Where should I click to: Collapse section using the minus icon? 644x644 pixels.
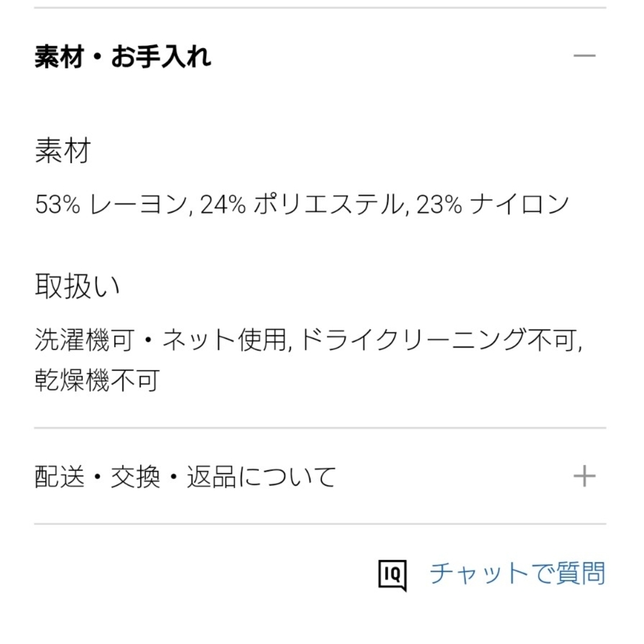click(584, 55)
